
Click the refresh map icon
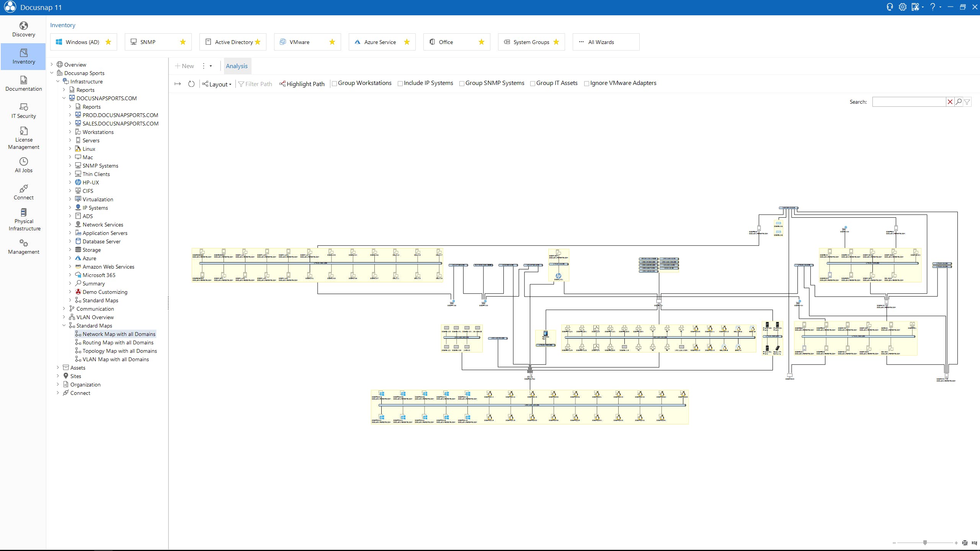pos(191,84)
